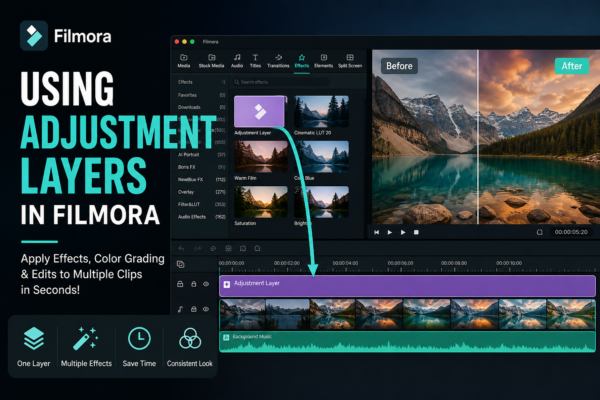Image resolution: width=600 pixels, height=400 pixels.
Task: Jump to start with skip-back control
Action: point(377,232)
